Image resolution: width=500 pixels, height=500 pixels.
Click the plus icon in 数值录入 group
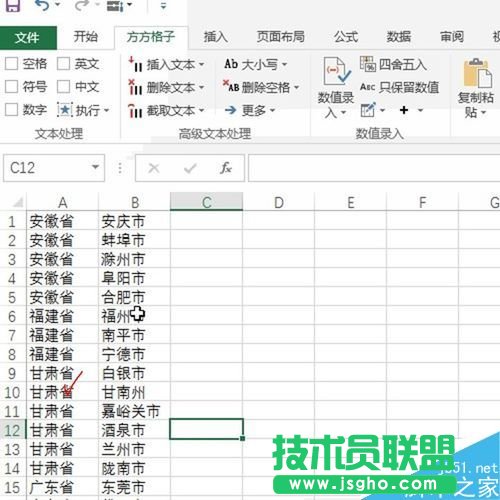[x=404, y=110]
